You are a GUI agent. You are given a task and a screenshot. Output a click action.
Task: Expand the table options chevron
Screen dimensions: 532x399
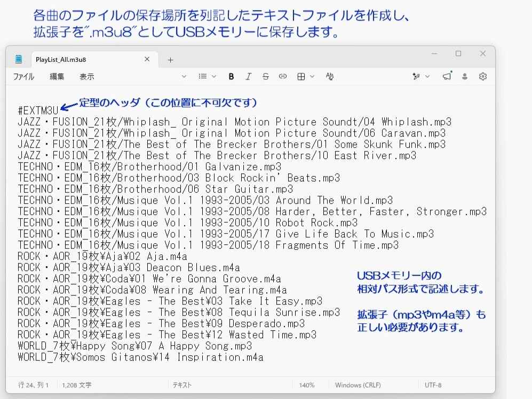pos(312,77)
